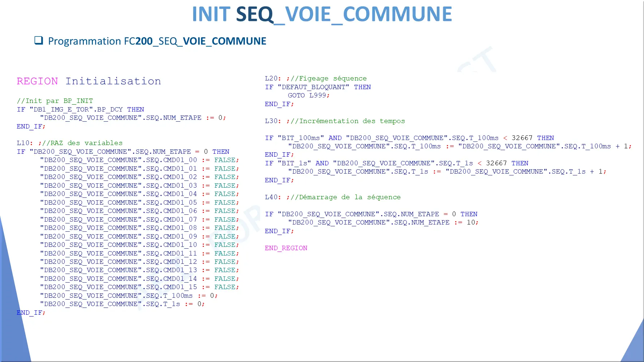Click the L40: Démarrage de la séquence label
Image resolution: width=644 pixels, height=362 pixels.
pyautogui.click(x=333, y=197)
